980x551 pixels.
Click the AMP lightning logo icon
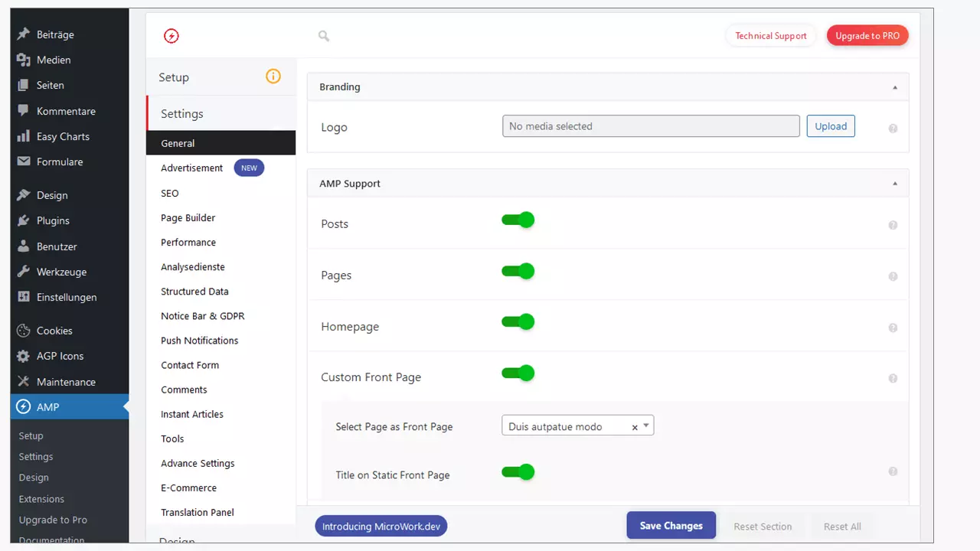[171, 36]
